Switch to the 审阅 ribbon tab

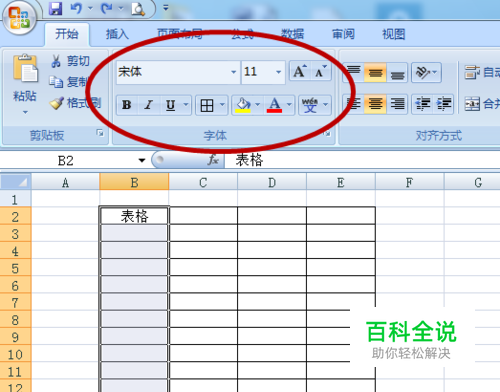343,34
